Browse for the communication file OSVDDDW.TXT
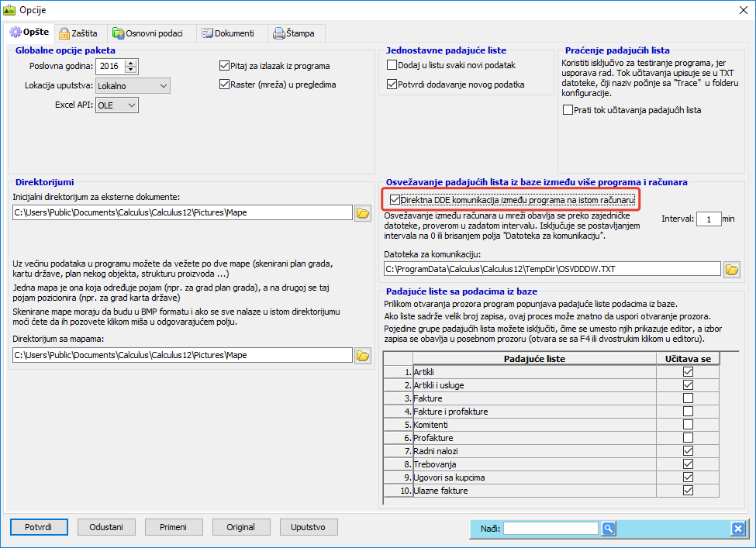 [x=731, y=269]
